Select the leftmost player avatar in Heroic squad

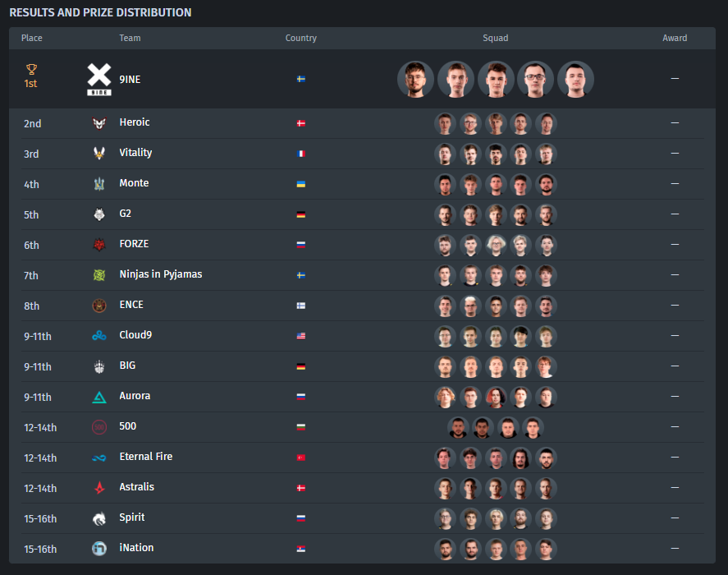(445, 124)
